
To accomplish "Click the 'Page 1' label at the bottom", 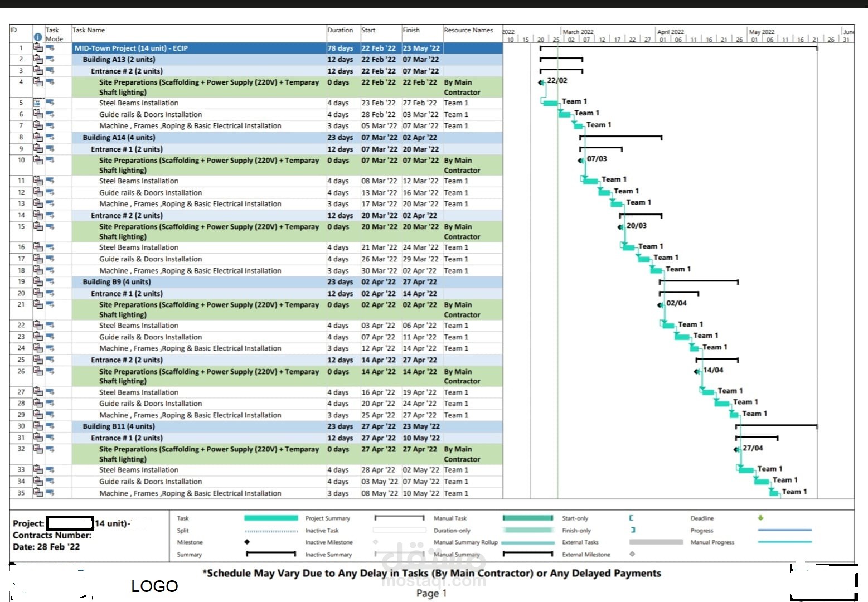I will click(x=431, y=593).
